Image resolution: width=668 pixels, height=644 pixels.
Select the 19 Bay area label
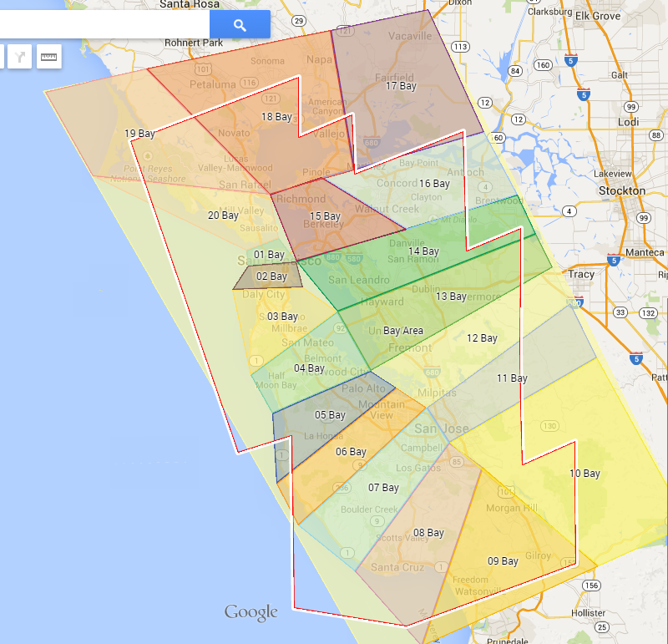(139, 134)
